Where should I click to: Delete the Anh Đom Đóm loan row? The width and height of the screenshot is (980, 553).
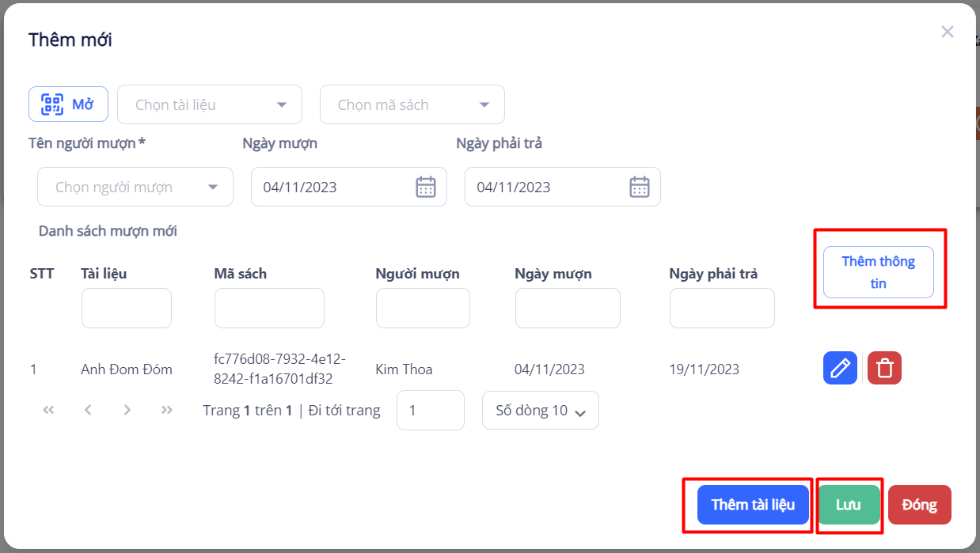pos(884,369)
